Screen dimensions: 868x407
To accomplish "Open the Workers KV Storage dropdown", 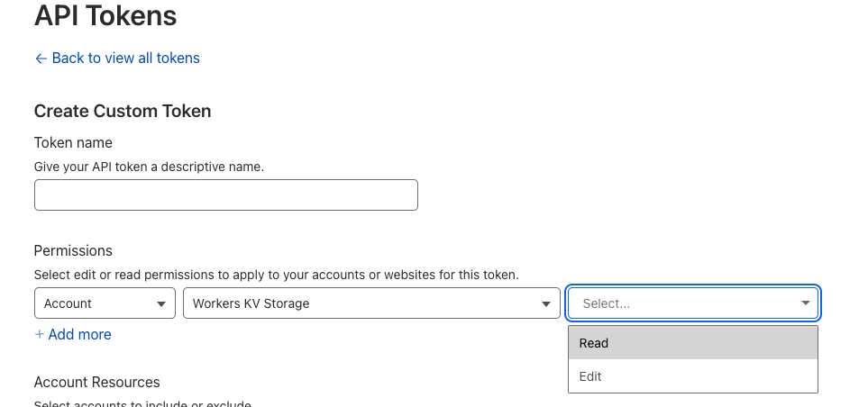I will click(x=361, y=303).
